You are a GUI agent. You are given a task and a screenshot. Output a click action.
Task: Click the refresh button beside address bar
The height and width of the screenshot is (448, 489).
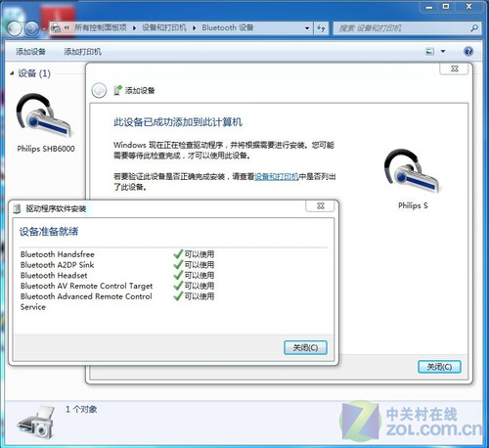click(x=321, y=28)
